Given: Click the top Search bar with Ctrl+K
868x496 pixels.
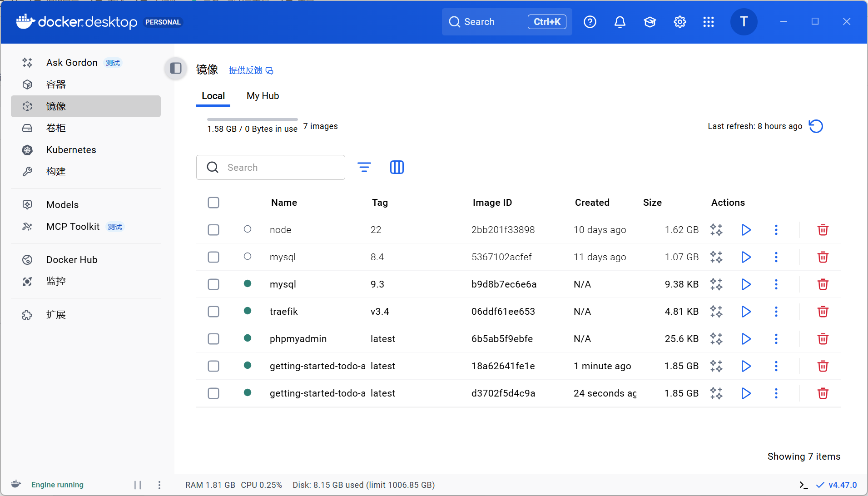Looking at the screenshot, I should coord(507,22).
